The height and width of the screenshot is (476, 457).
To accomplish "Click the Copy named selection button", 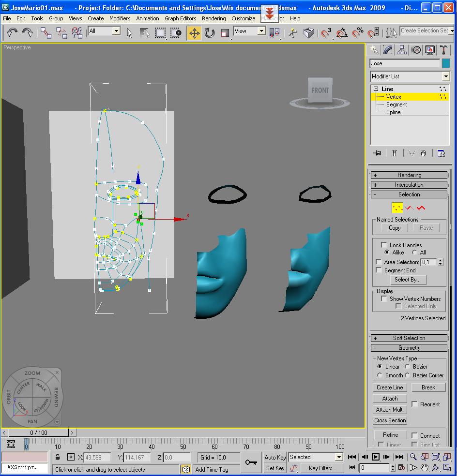I will point(395,228).
